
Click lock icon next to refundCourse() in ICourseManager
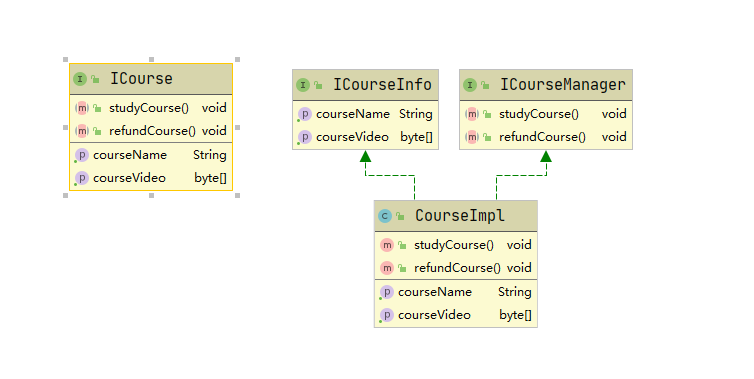point(488,138)
